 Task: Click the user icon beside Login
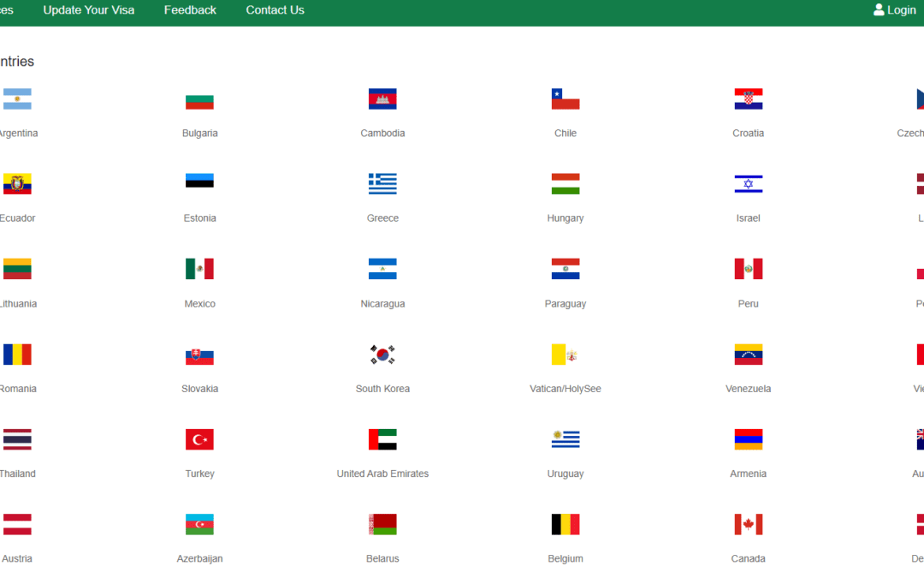pyautogui.click(x=879, y=9)
